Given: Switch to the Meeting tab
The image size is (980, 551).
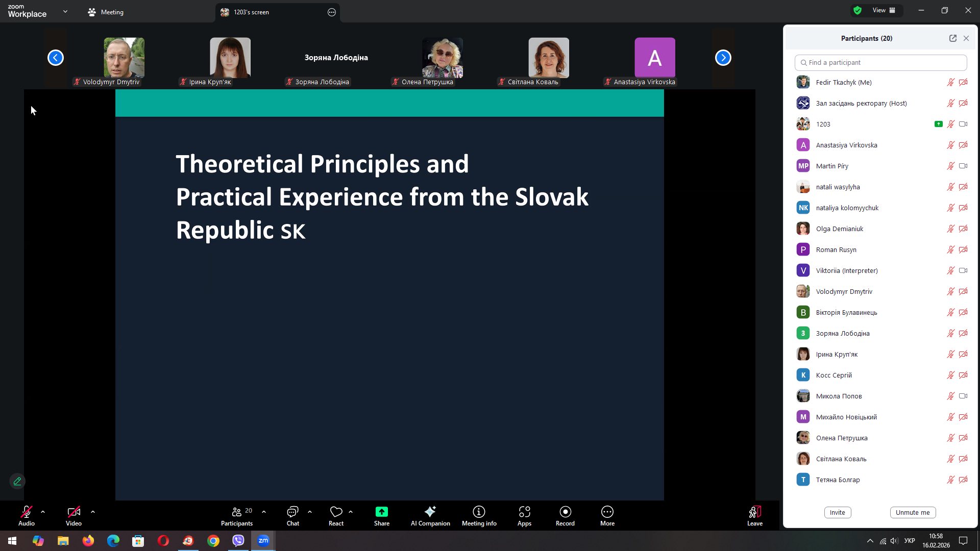Looking at the screenshot, I should tap(106, 12).
